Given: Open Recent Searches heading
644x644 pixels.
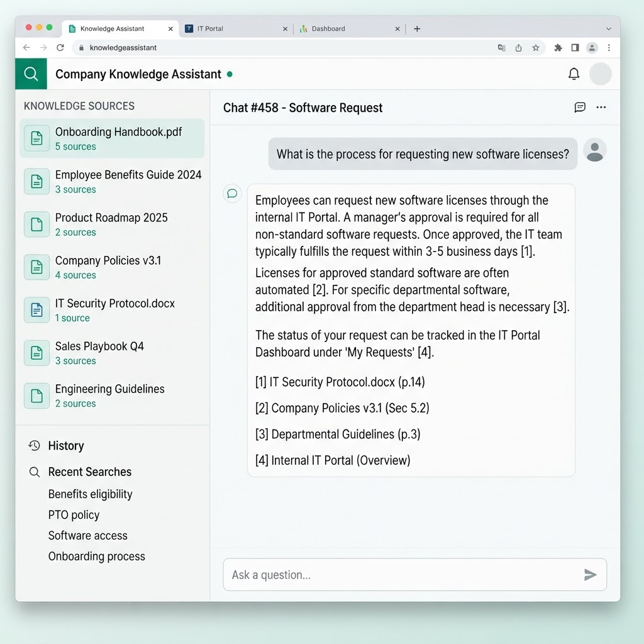Looking at the screenshot, I should pos(89,472).
